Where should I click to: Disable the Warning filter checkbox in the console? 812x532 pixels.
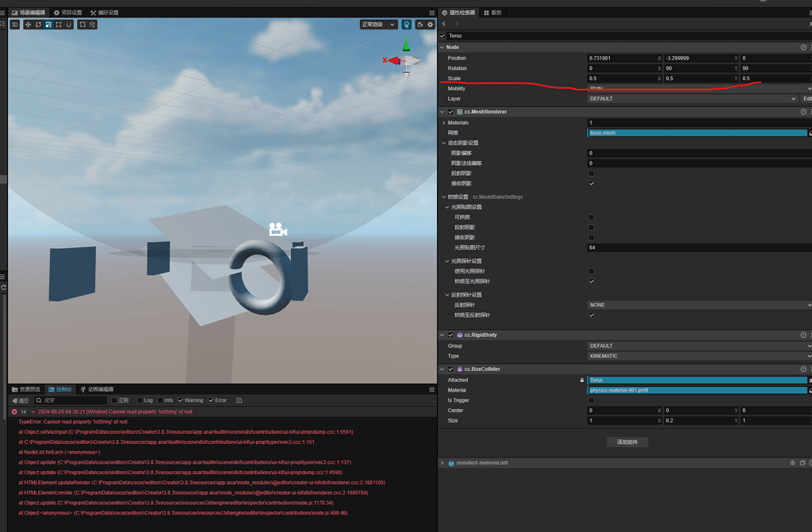pyautogui.click(x=181, y=400)
